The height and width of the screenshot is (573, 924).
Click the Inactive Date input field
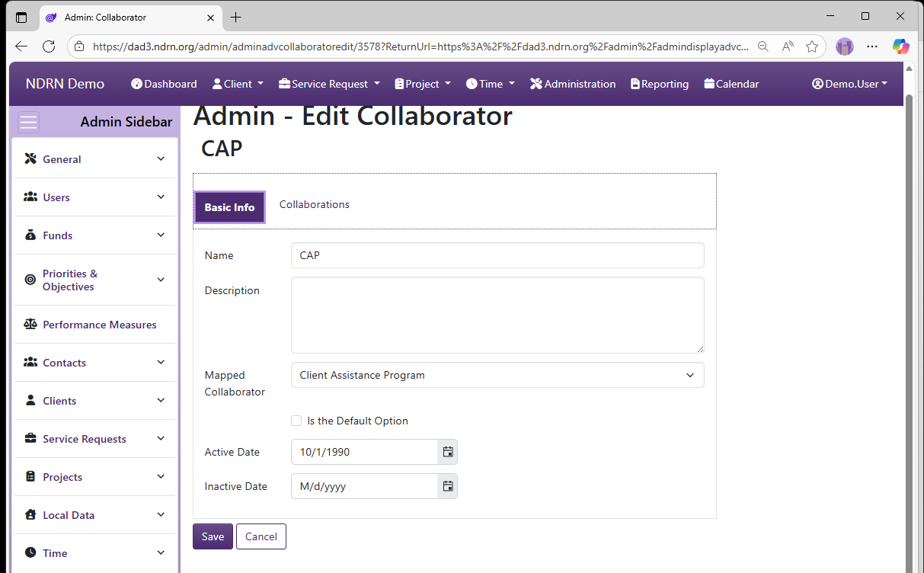pos(364,486)
